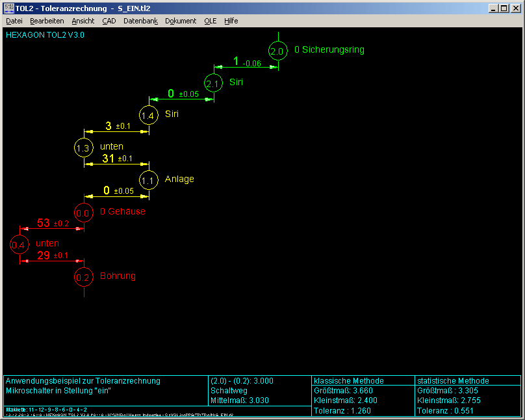This screenshot has width=525, height=420.
Task: Open the Datenbank menu
Action: [140, 21]
